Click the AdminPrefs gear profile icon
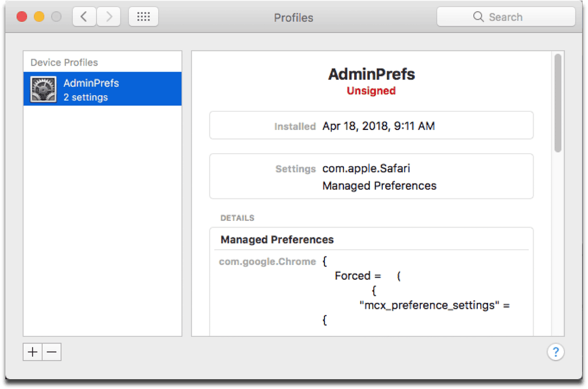 tap(43, 89)
